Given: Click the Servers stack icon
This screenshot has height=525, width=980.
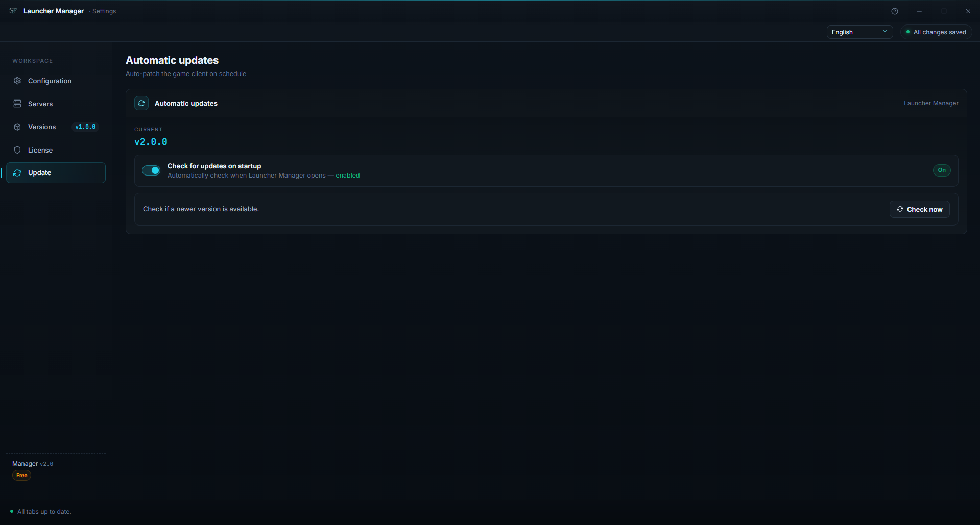Looking at the screenshot, I should [17, 104].
